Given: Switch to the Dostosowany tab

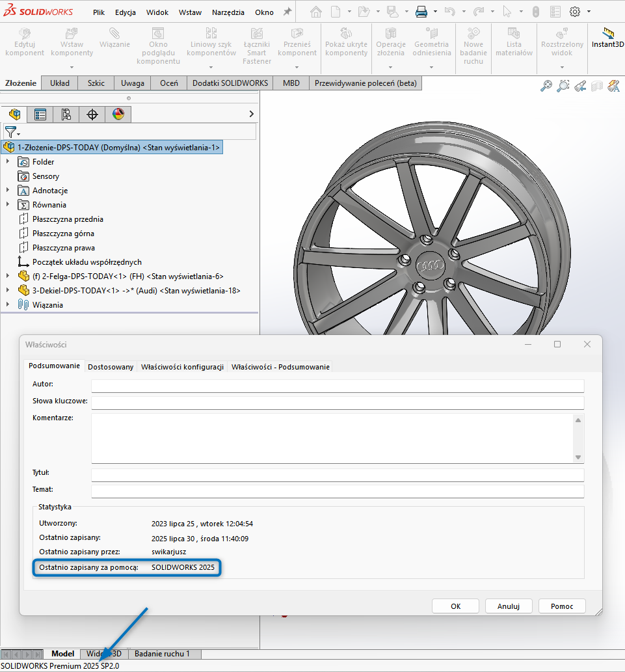Looking at the screenshot, I should tap(111, 367).
